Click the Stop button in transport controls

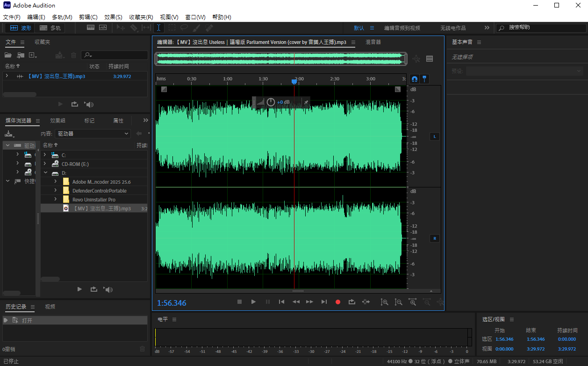click(x=239, y=302)
